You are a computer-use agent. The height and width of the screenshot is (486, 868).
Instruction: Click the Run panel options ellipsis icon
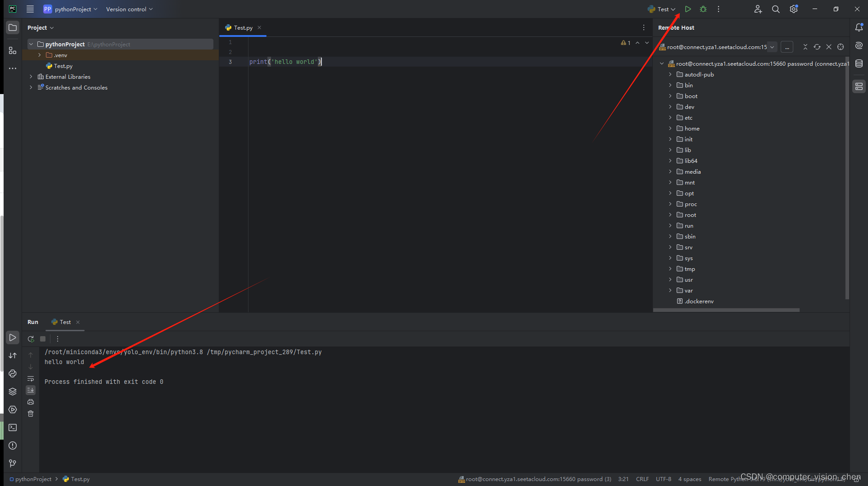tap(57, 338)
